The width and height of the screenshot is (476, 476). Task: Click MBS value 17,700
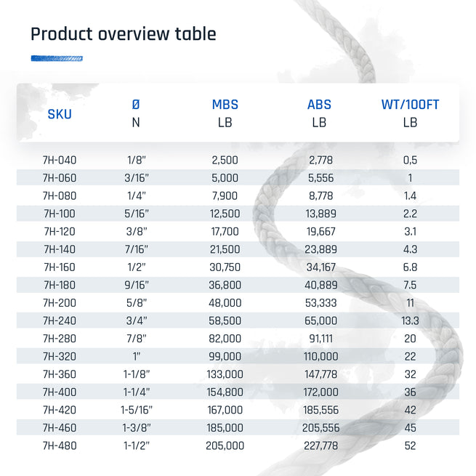[x=225, y=232]
